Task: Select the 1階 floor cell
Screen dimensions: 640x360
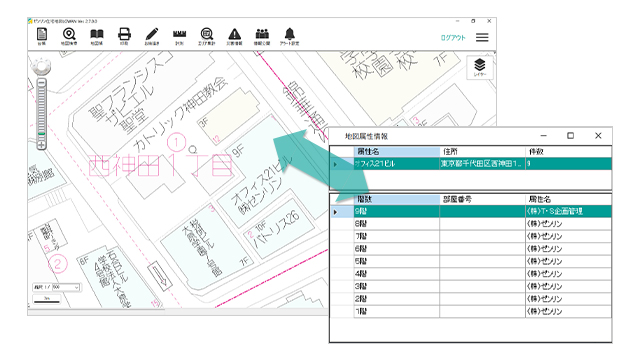Action: click(x=397, y=311)
